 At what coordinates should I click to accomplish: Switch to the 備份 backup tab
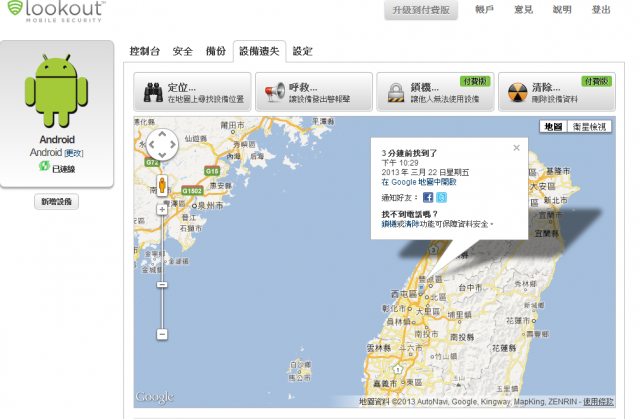tap(216, 51)
